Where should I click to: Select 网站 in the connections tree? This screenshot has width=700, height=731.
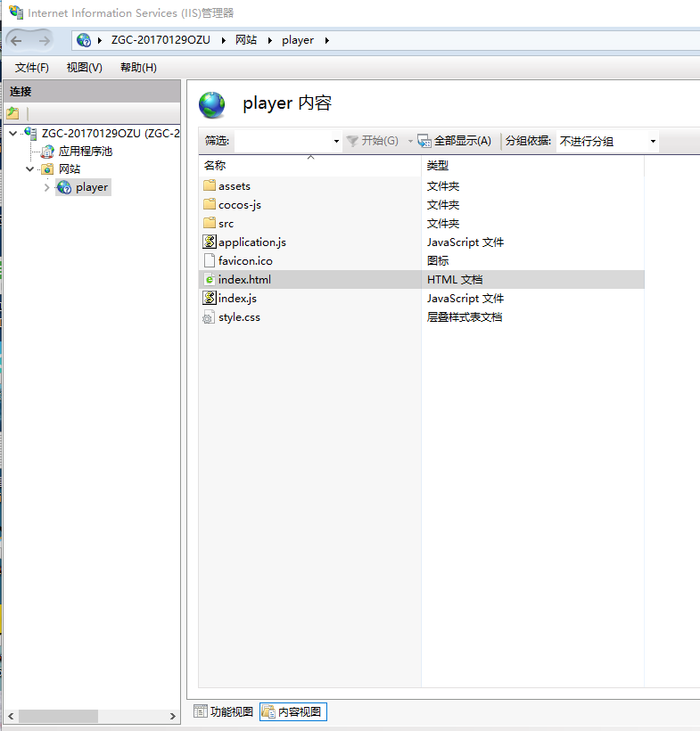(x=70, y=169)
